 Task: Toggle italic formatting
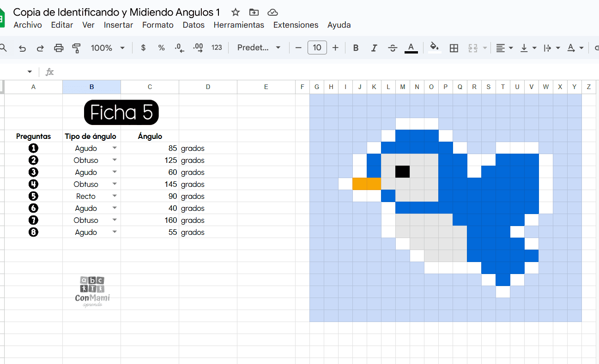tap(374, 48)
